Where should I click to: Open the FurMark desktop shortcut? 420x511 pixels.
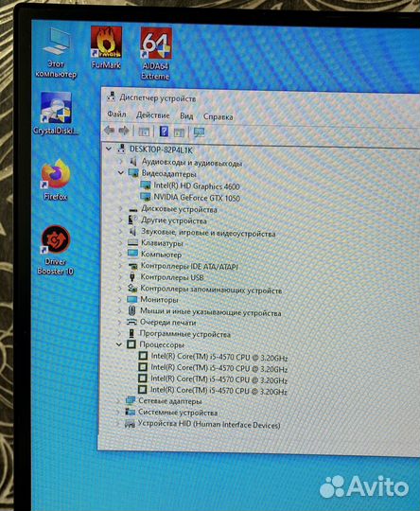(106, 47)
